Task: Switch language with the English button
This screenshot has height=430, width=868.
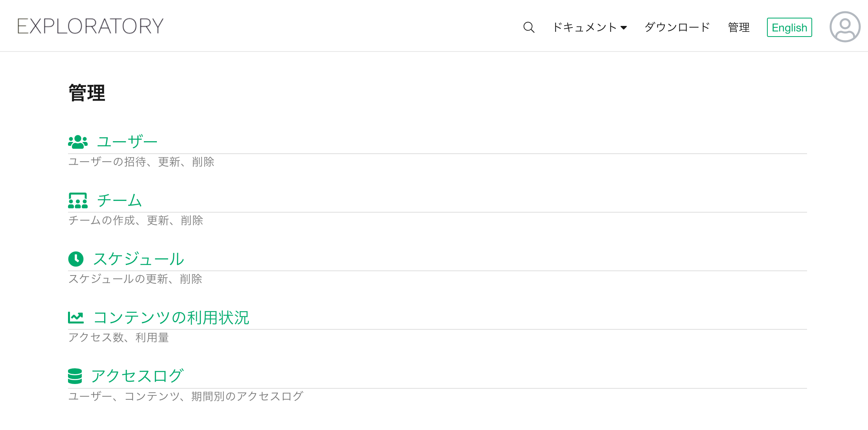Action: 789,28
